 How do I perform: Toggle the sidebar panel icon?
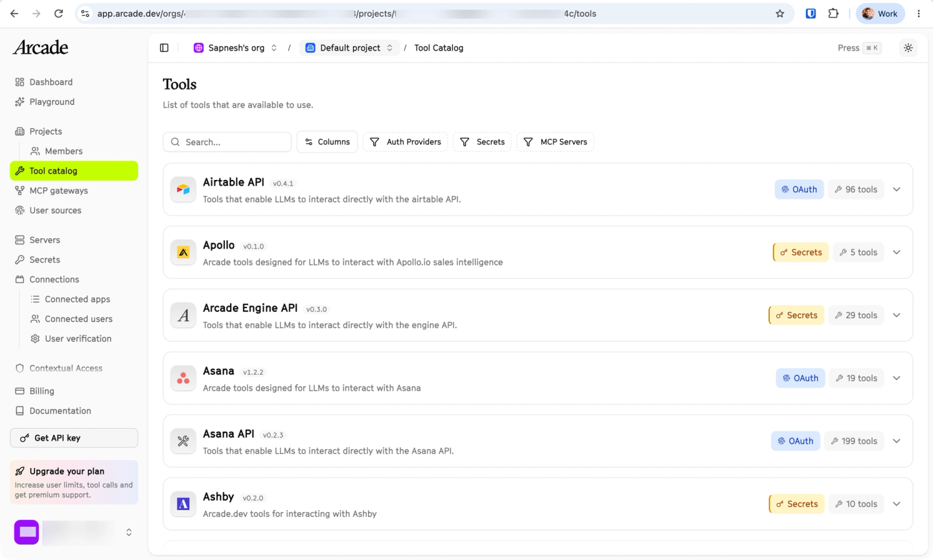coord(164,48)
